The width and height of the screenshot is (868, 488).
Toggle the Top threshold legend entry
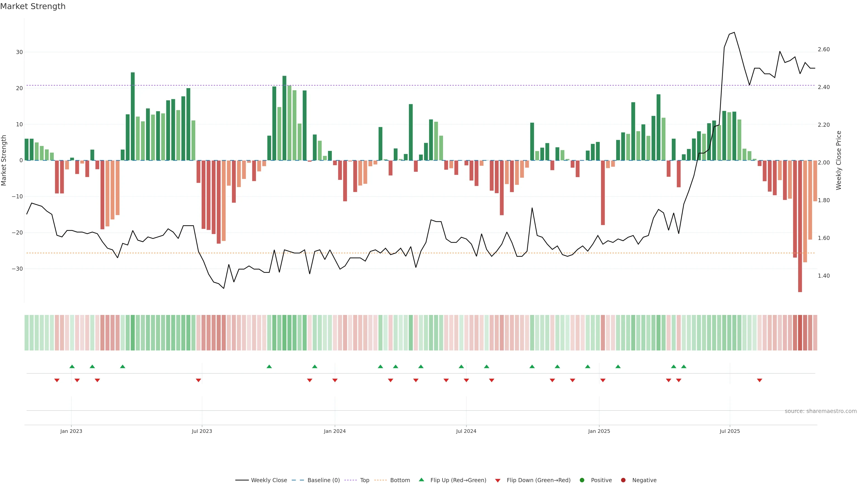click(x=364, y=480)
